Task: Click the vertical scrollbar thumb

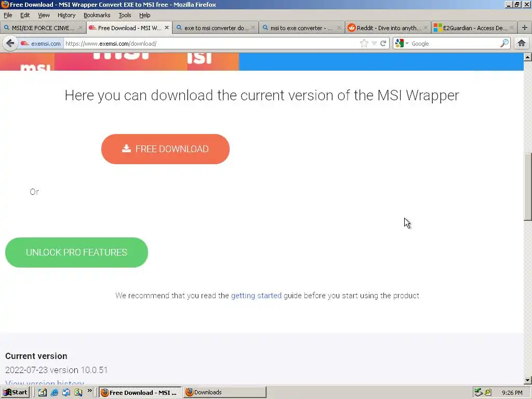Action: 528,187
